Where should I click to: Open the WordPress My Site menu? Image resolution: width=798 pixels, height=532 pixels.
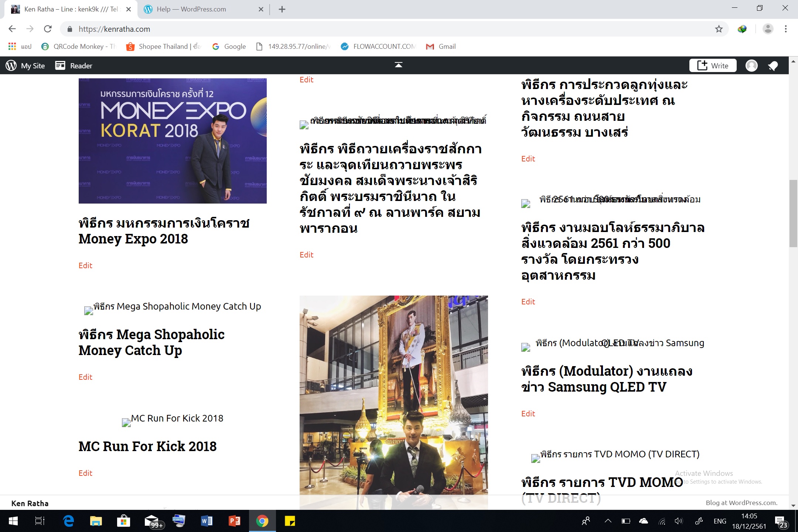coord(25,66)
